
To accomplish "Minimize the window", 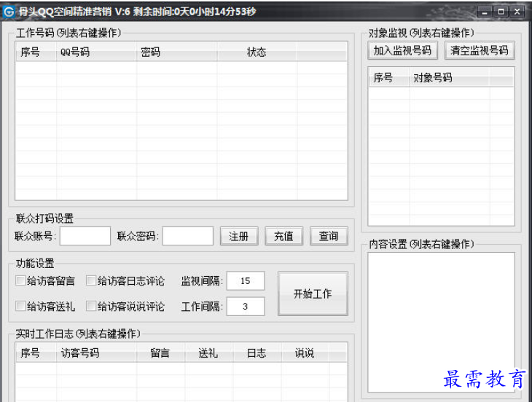I will (485, 12).
